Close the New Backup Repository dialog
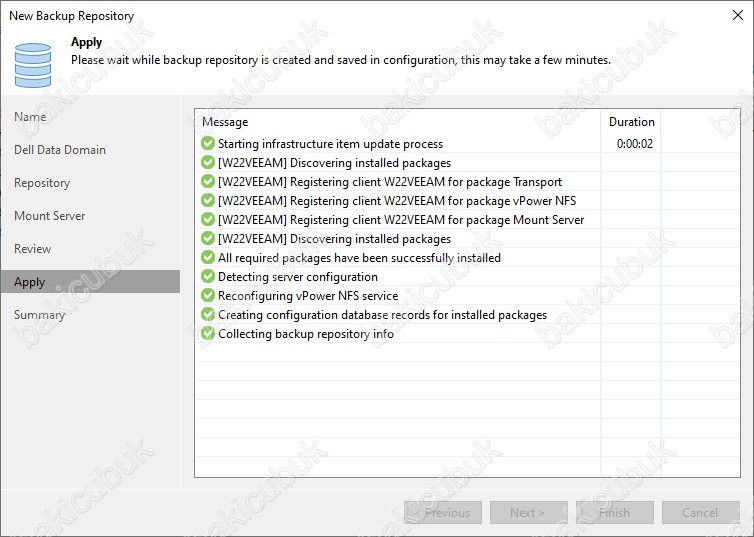 click(738, 15)
